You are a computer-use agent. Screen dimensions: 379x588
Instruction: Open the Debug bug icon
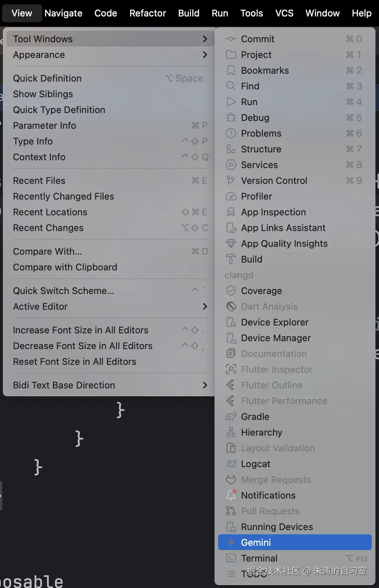point(231,118)
